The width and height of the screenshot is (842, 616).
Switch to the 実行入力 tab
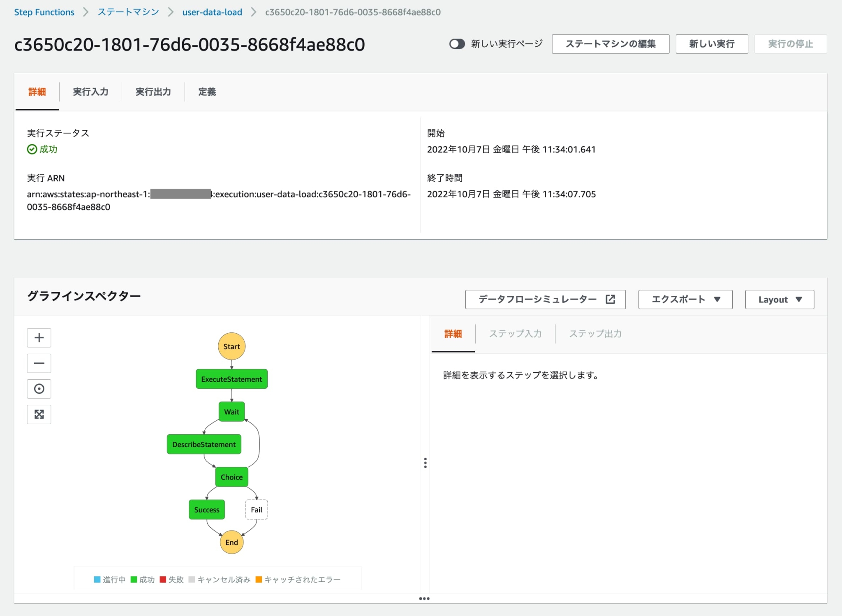click(x=90, y=92)
